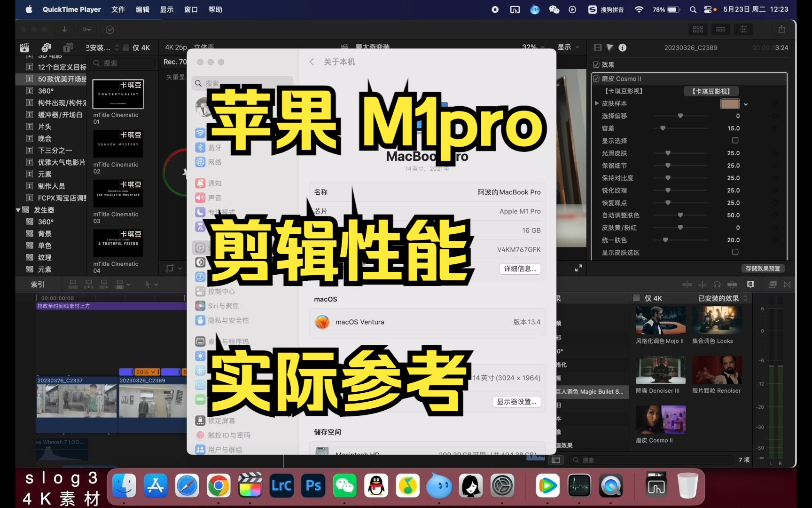Open Photoshop from the Dock
812x508 pixels.
313,485
